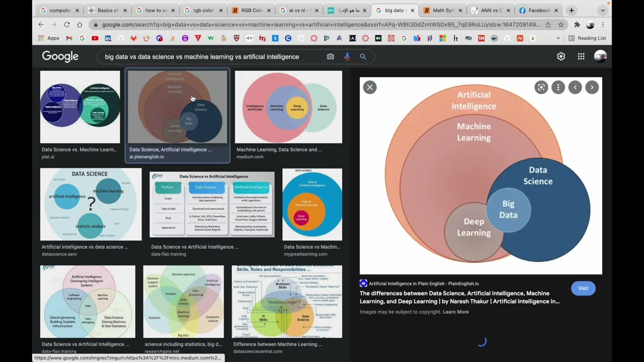Bookmark this page with the star icon
The image size is (644, 362).
(x=561, y=25)
